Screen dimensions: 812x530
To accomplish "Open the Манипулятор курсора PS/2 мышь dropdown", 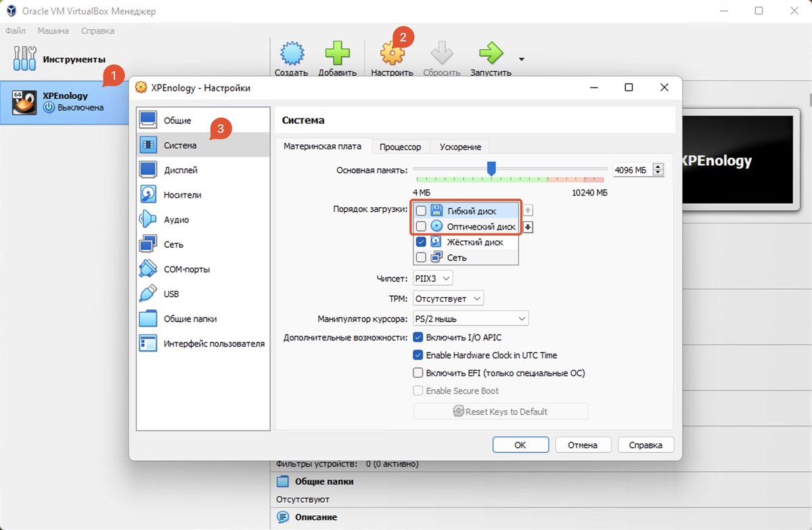I will [470, 318].
